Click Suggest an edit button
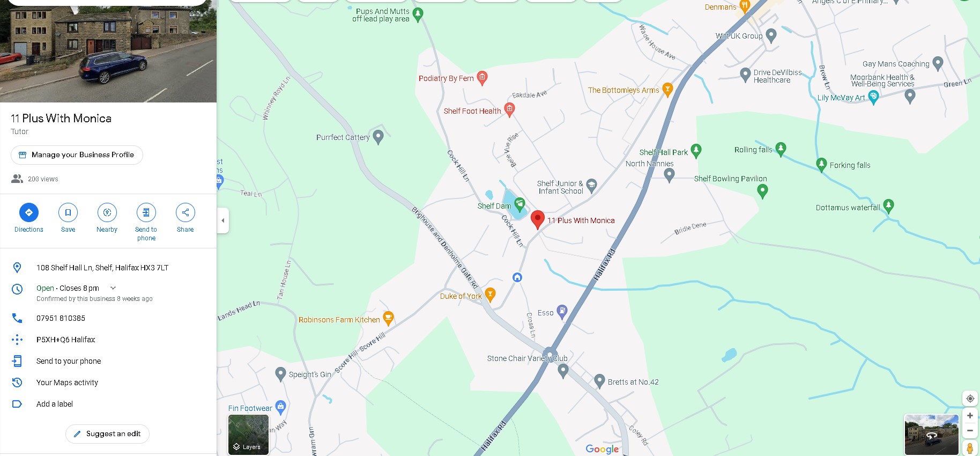The width and height of the screenshot is (980, 456). pyautogui.click(x=107, y=434)
